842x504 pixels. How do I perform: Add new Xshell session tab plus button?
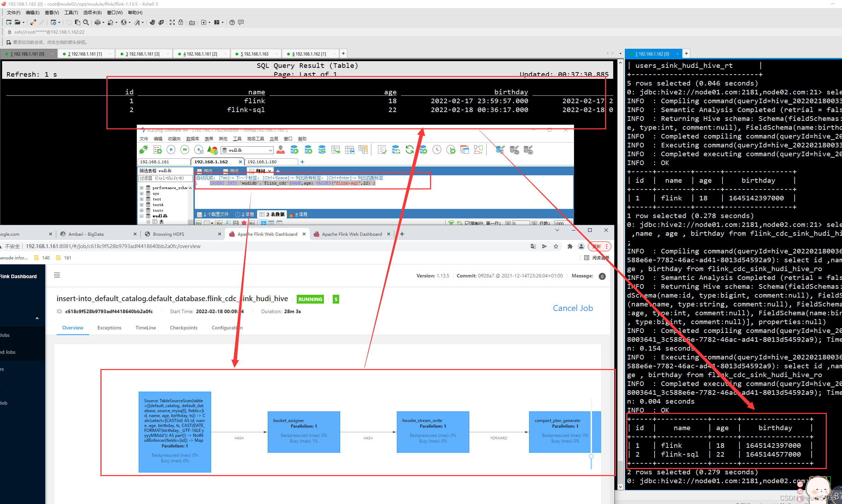coord(343,53)
